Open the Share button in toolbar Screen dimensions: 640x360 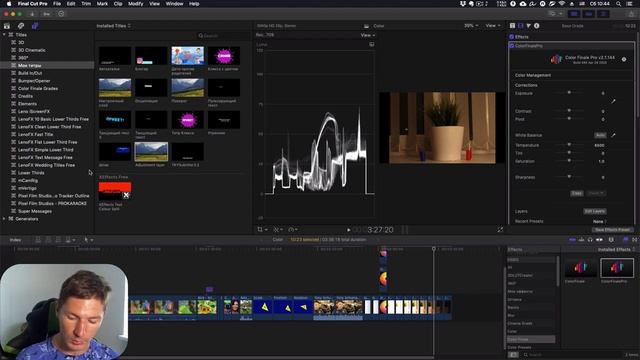(631, 14)
